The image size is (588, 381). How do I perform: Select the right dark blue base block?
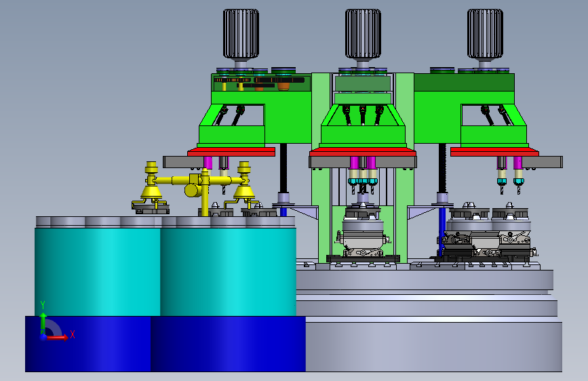[x=228, y=344]
